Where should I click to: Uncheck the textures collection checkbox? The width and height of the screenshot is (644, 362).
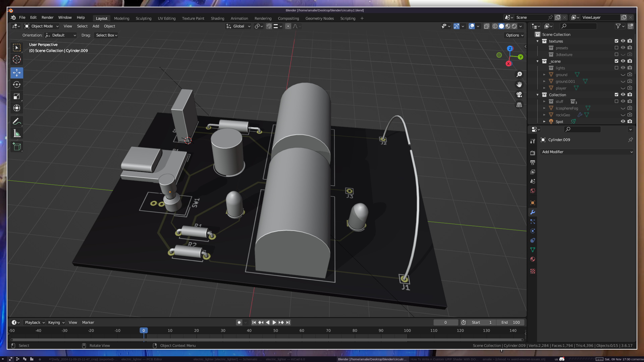(616, 41)
